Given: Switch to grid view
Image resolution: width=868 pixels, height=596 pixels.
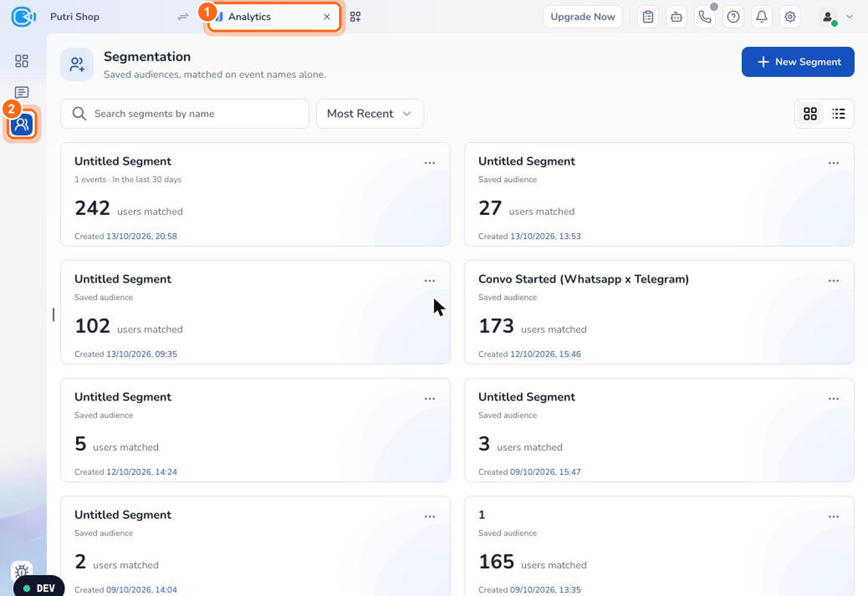Looking at the screenshot, I should pos(810,114).
